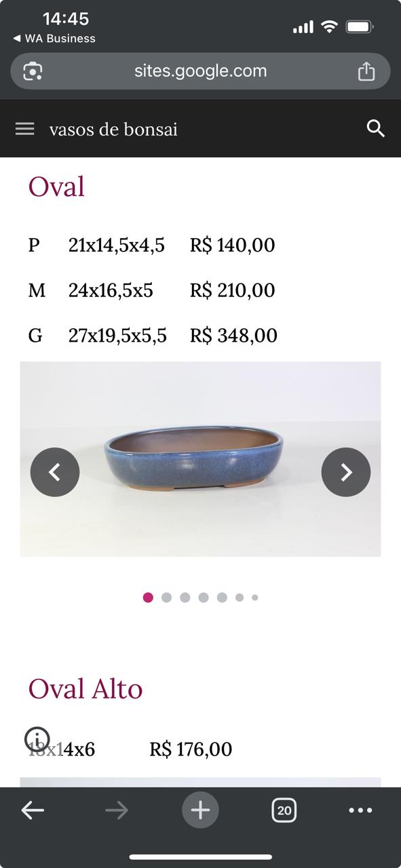Select the third carousel dot
401x868 pixels.
coord(185,597)
